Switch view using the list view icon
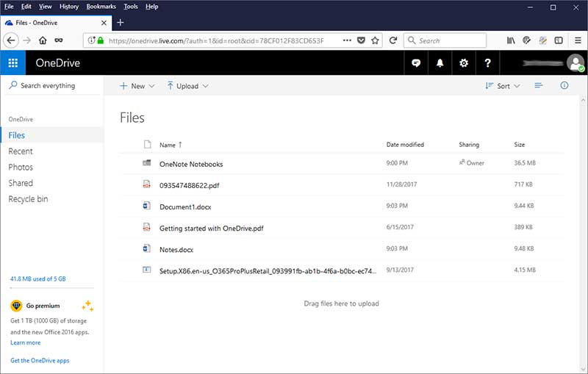Screen dimensions: 588x374 point(539,86)
